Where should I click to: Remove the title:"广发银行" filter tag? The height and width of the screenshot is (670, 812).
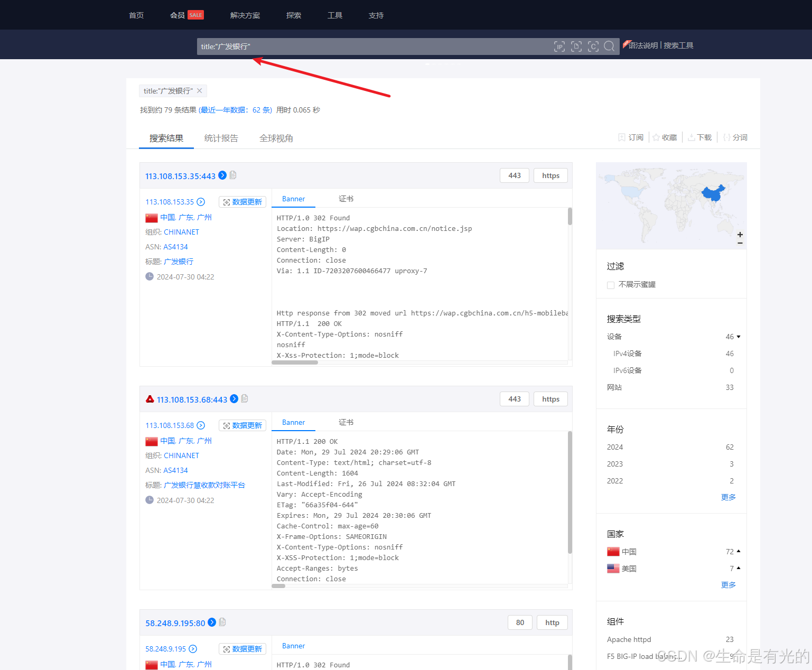pyautogui.click(x=200, y=91)
